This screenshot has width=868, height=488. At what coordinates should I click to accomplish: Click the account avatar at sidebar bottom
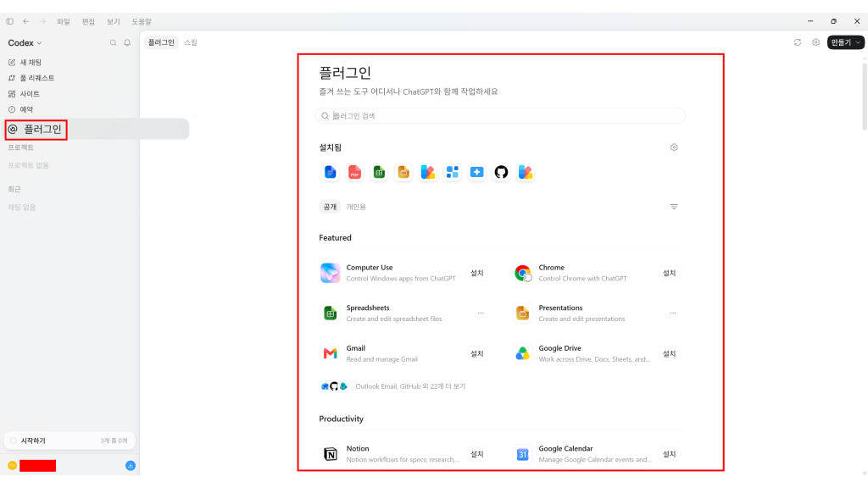point(12,466)
